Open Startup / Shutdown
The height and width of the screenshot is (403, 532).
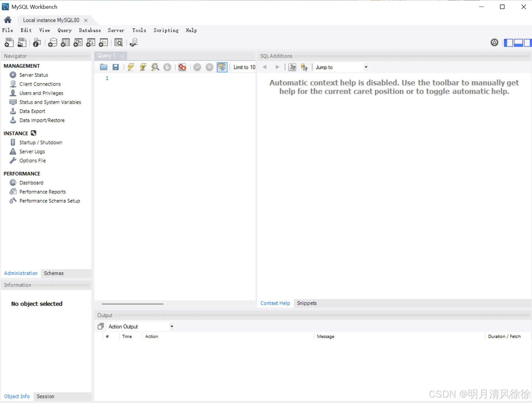point(41,142)
